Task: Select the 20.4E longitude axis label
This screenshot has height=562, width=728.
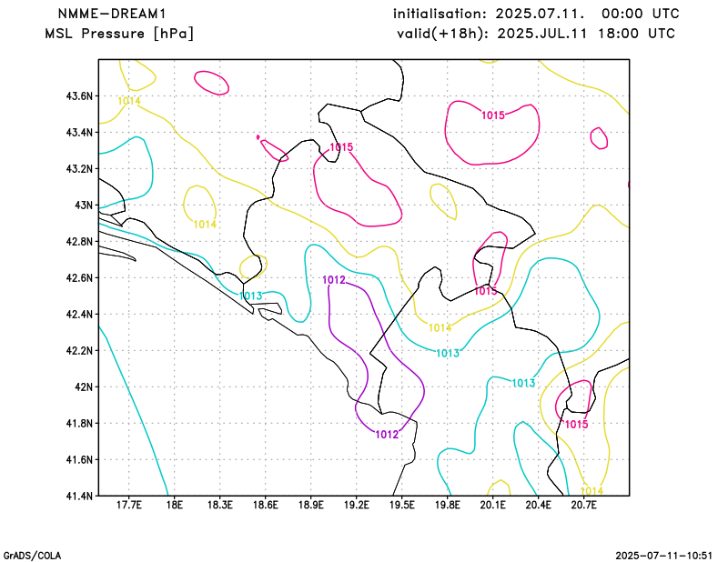Action: coord(539,505)
